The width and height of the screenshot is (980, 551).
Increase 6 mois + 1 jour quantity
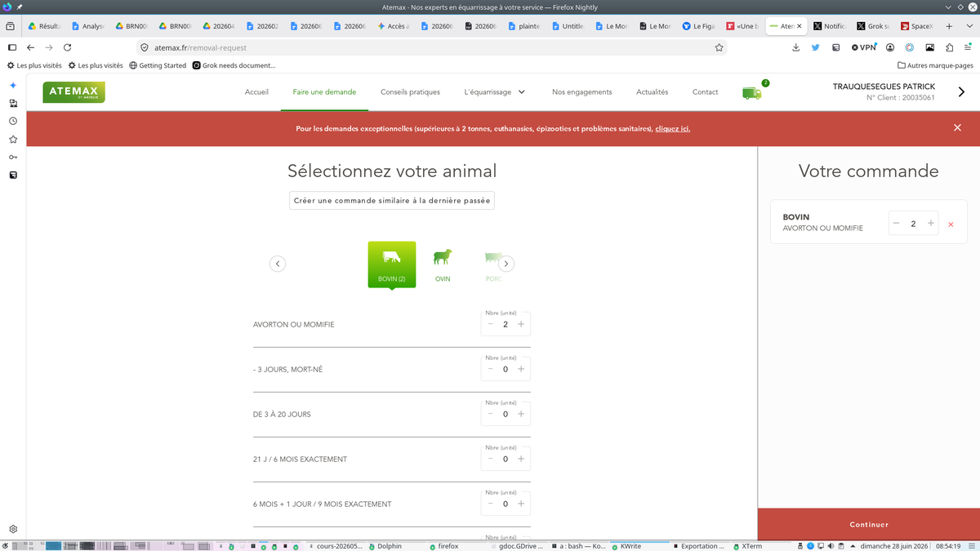click(521, 504)
